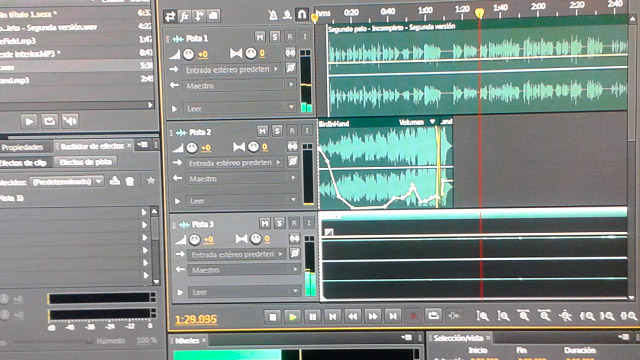Select the Efectos de pista tab

(x=85, y=162)
